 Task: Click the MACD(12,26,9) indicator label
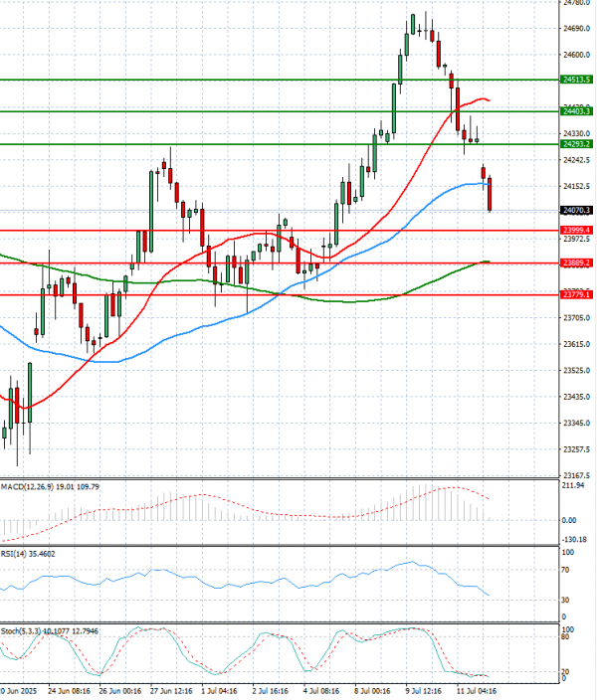pyautogui.click(x=50, y=486)
